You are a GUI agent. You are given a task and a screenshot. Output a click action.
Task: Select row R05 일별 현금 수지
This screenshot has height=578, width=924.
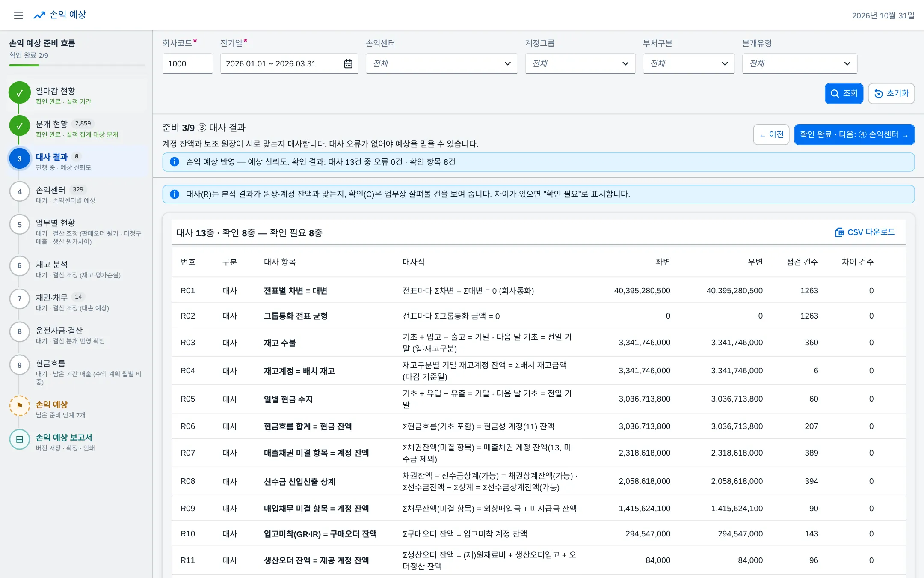539,399
